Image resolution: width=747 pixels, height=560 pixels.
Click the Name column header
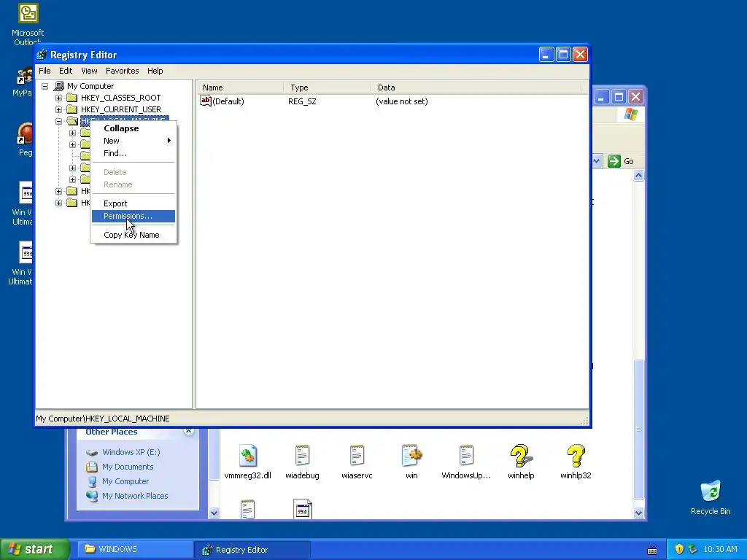coord(240,87)
